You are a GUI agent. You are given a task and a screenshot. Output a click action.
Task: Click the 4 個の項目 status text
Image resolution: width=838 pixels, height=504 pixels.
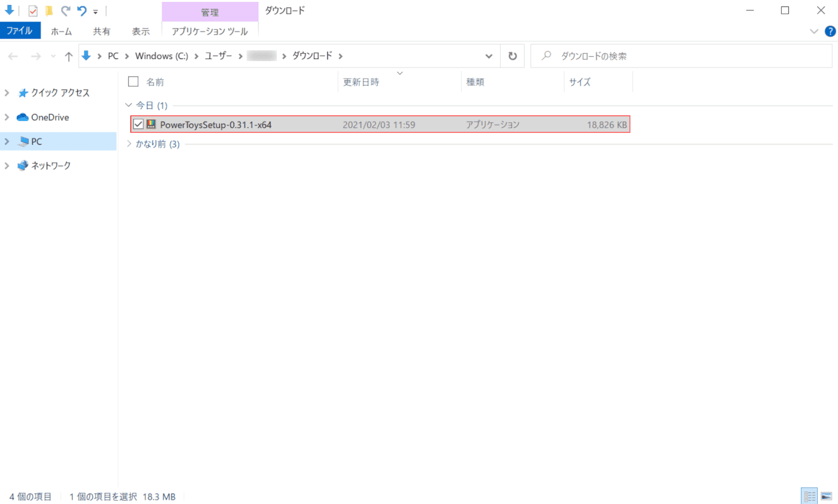coord(31,497)
